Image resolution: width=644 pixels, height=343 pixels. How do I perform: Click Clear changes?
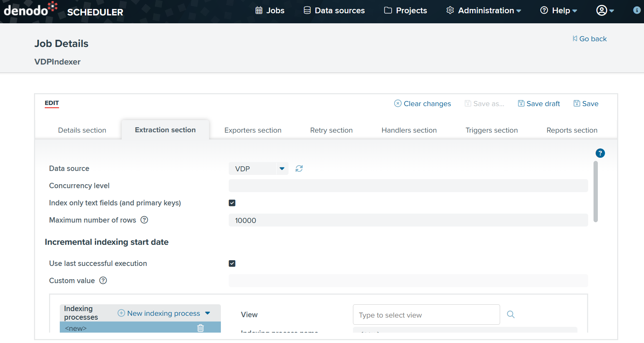422,104
